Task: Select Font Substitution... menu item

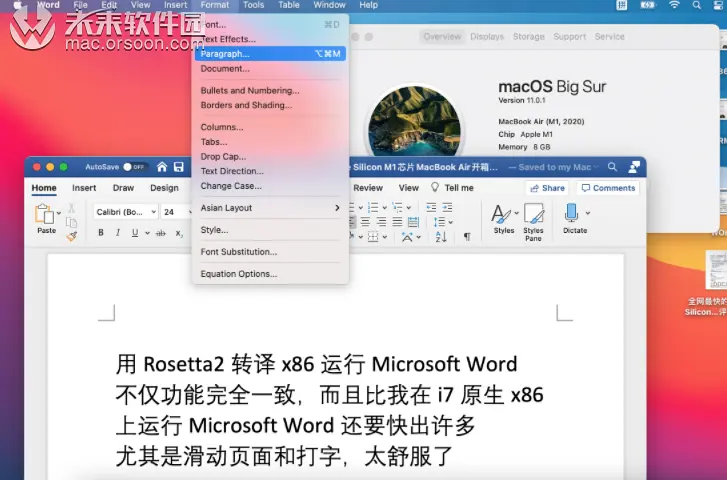Action: coord(270,252)
